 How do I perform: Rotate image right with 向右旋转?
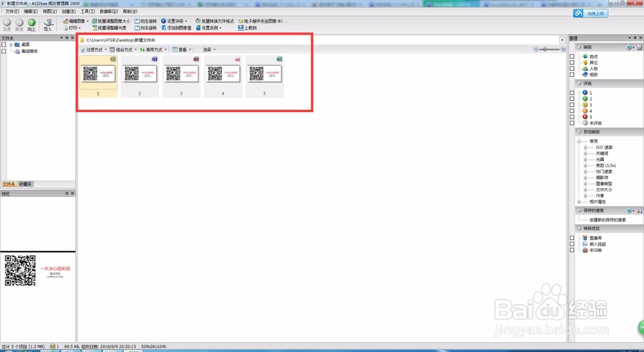click(146, 28)
